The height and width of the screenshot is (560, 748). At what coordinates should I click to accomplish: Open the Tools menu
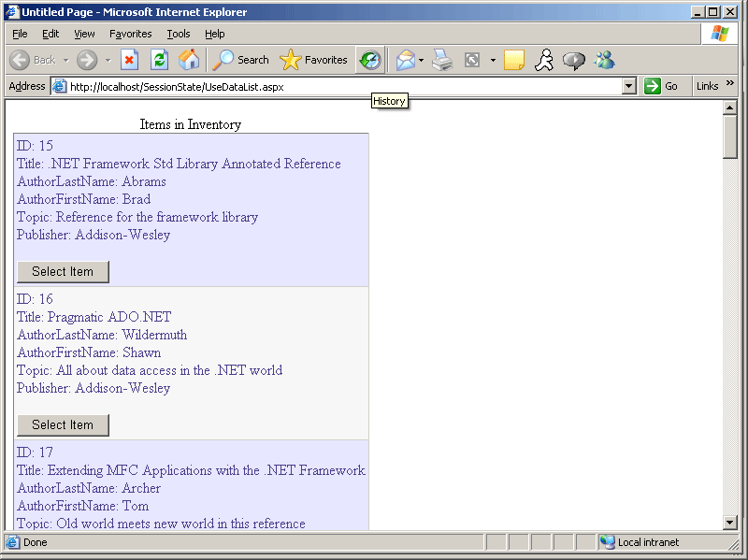coord(178,34)
